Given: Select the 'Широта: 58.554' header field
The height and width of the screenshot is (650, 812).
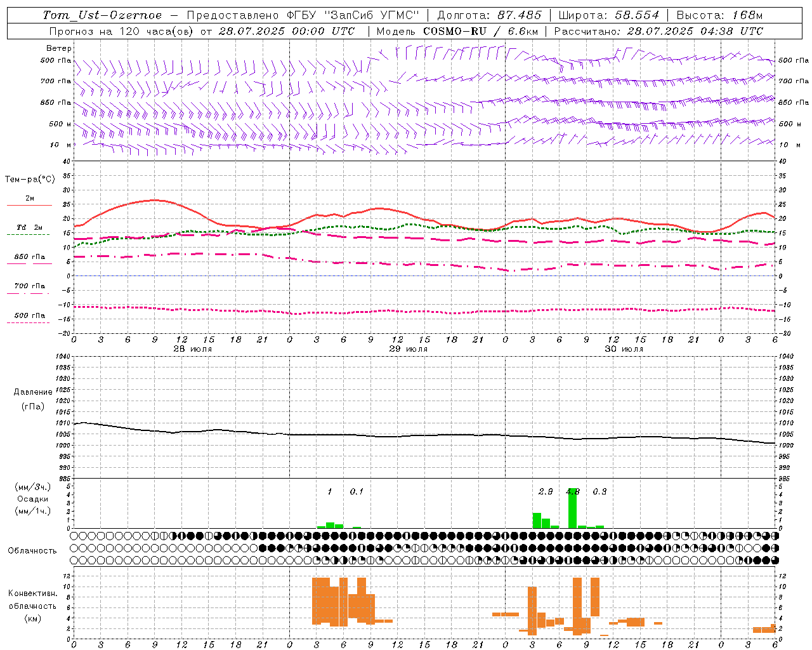Looking at the screenshot, I should point(608,15).
